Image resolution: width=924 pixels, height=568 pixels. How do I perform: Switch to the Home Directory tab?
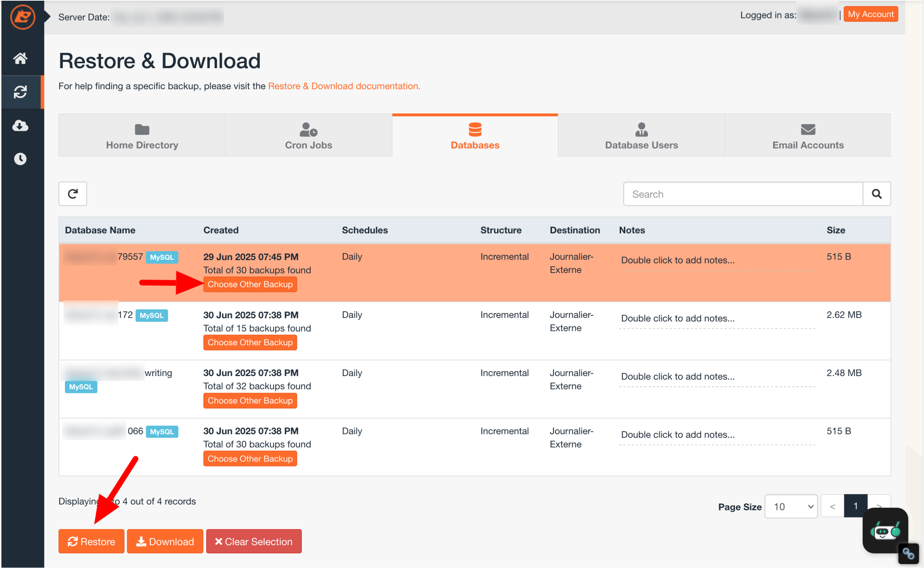tap(142, 136)
